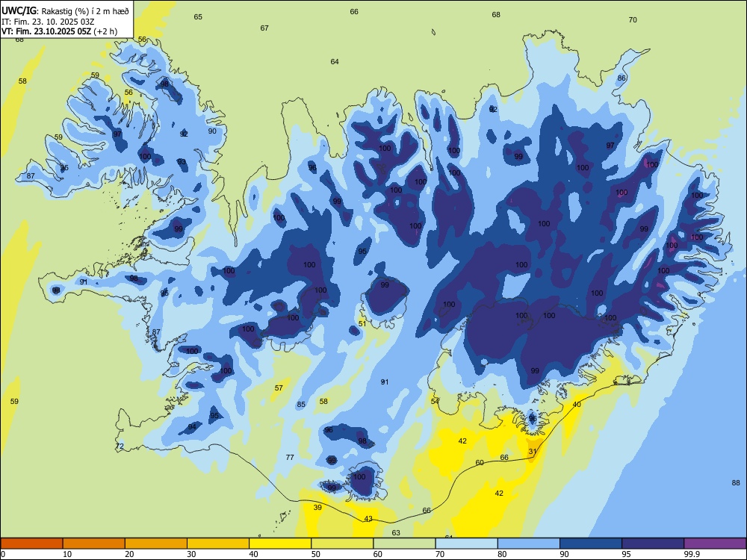Click the map value '51' in central Iceland
747x560 pixels.
pos(362,324)
